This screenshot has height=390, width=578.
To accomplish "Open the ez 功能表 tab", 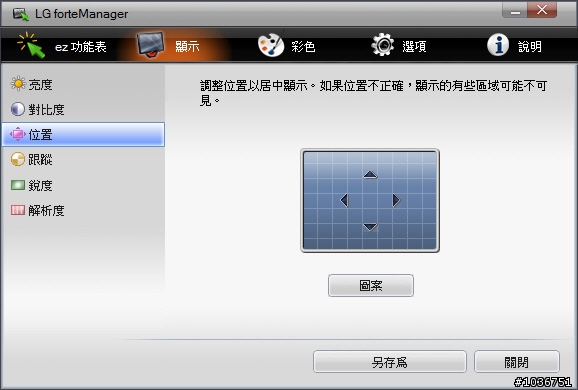I will click(62, 46).
